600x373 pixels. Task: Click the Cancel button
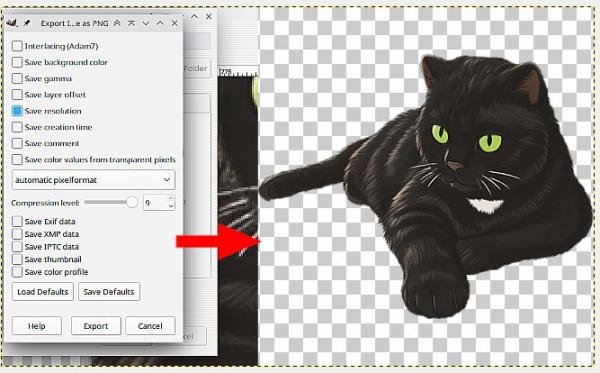[150, 326]
